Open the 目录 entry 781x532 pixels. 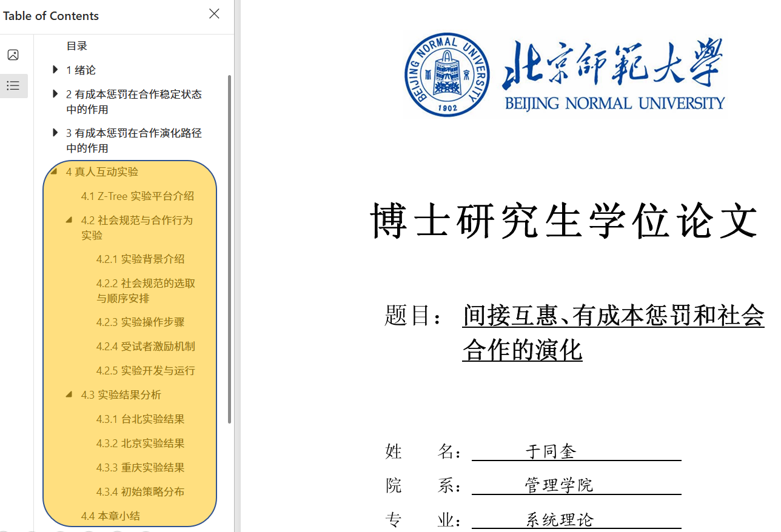[x=77, y=46]
